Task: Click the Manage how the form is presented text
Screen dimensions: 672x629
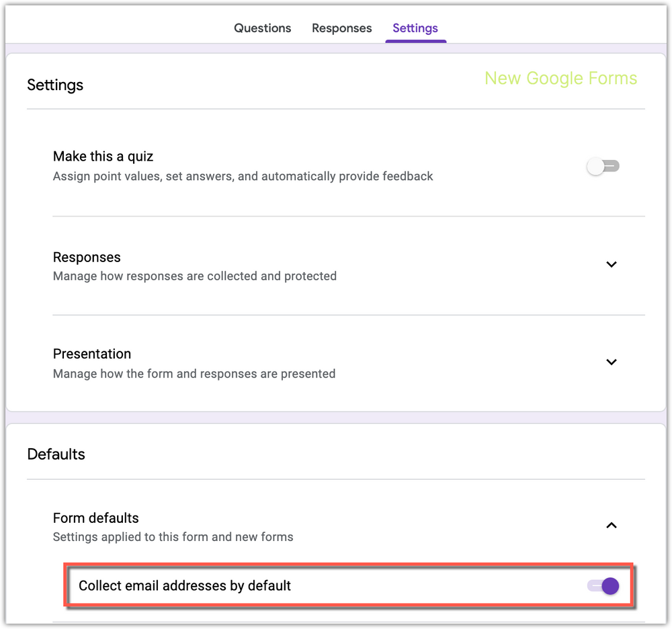Action: [194, 374]
